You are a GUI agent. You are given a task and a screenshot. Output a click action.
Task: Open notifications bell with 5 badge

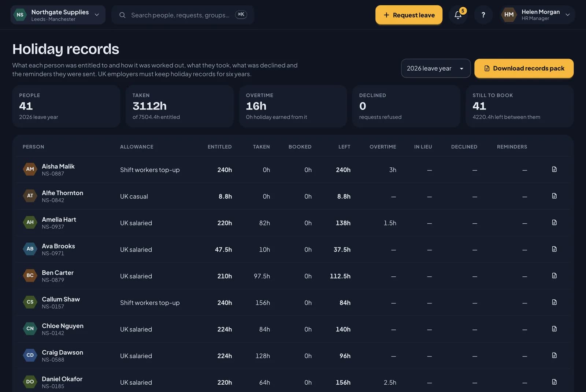click(458, 15)
